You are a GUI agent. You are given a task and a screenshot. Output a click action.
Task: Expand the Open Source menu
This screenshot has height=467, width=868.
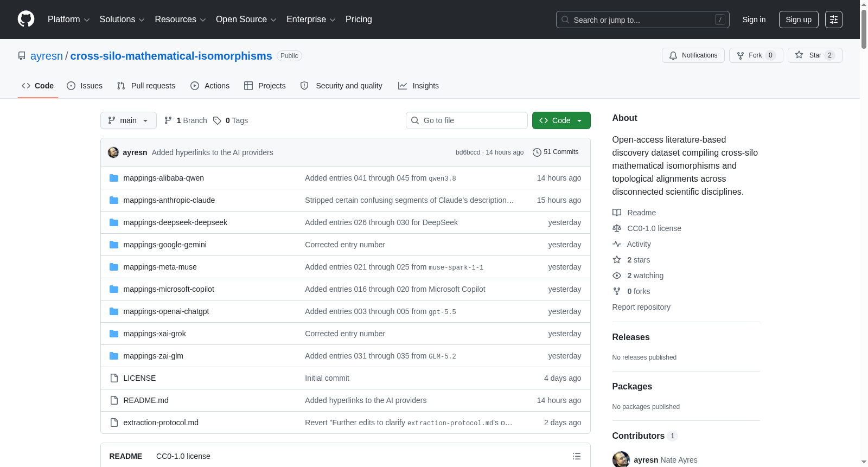click(x=246, y=20)
